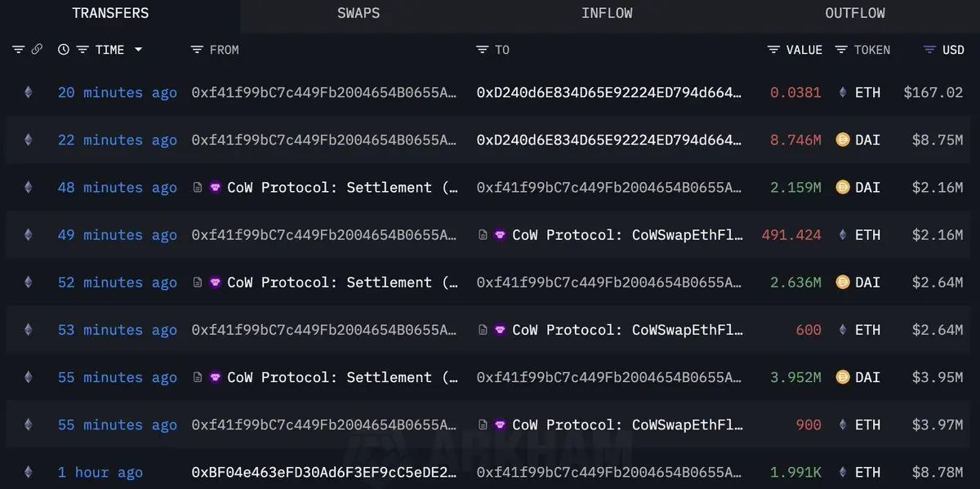Open the OUTFLOW tab
This screenshot has width=980, height=489.
[855, 13]
